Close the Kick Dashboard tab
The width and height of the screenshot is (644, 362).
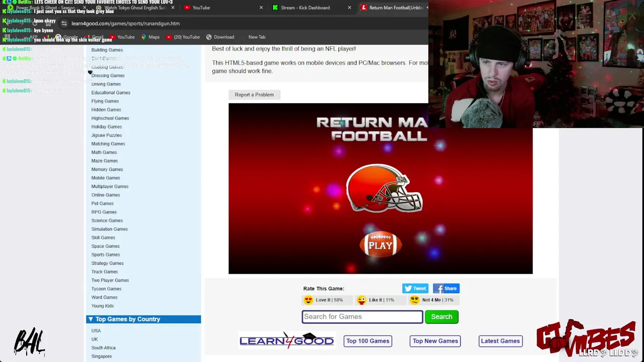350,8
